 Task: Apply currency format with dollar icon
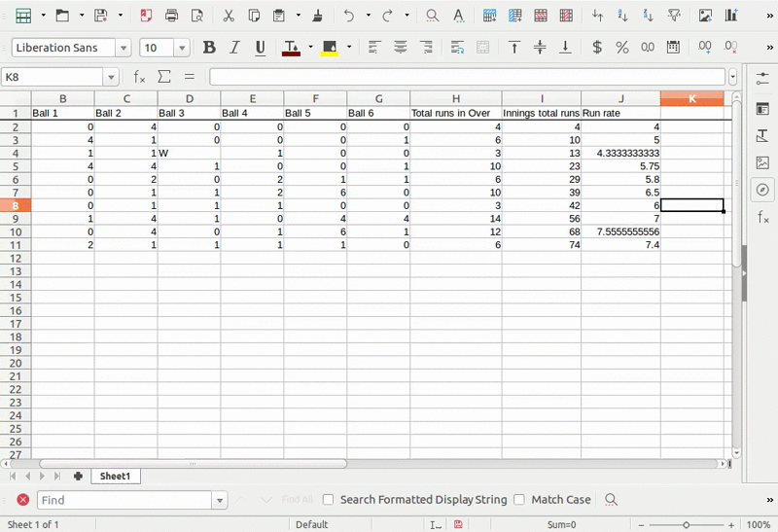click(596, 48)
